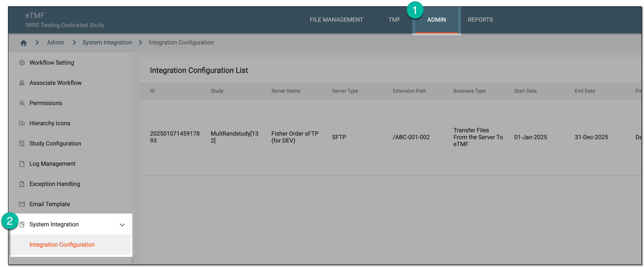
Task: Open Exception Handling menu item
Action: click(x=55, y=184)
